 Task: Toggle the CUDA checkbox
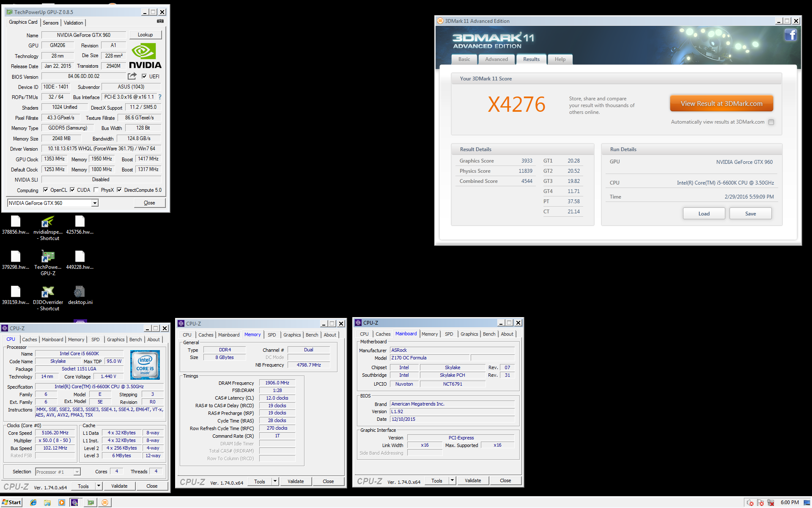coord(72,190)
